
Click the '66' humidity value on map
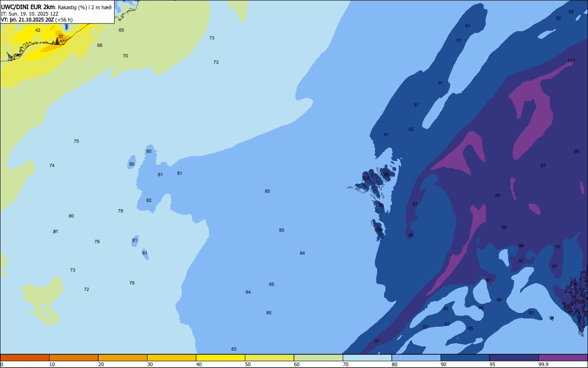(x=100, y=45)
